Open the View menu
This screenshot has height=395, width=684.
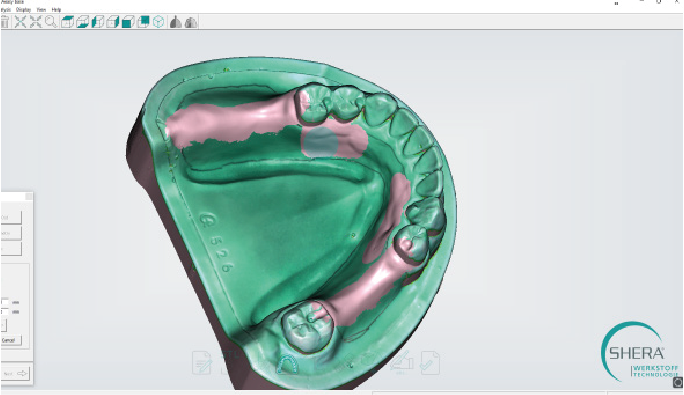point(41,9)
